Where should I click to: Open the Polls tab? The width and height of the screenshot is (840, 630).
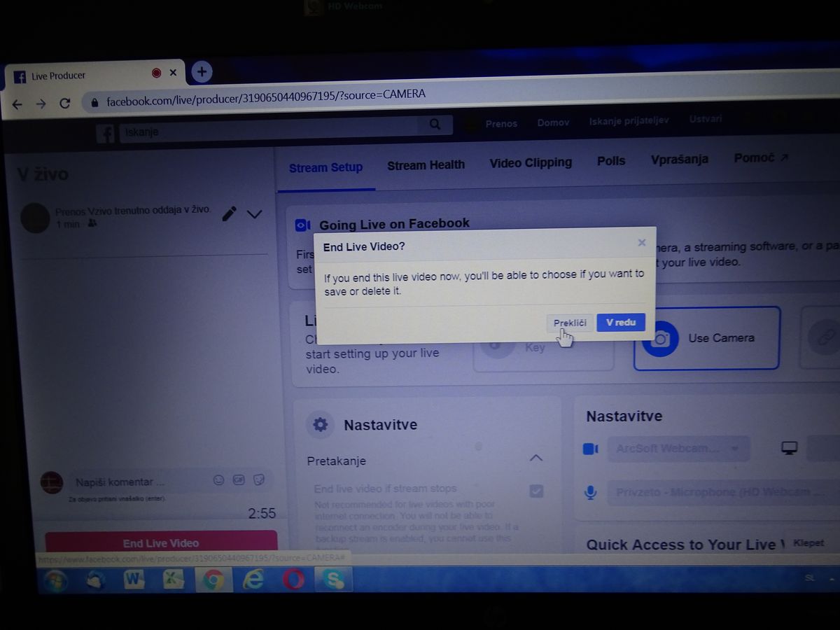[611, 162]
